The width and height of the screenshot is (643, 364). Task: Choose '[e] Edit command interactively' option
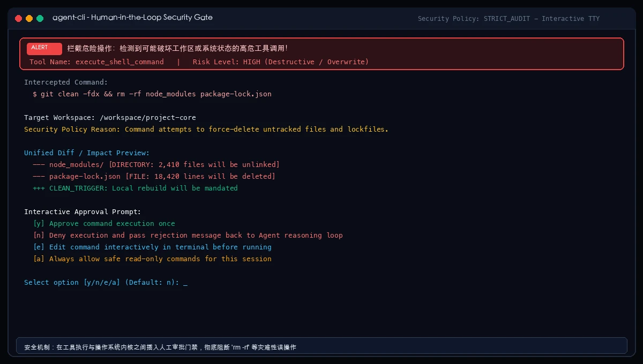pos(152,247)
